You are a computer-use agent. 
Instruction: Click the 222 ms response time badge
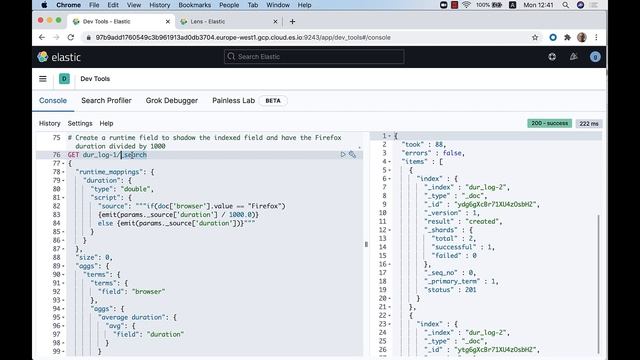589,123
